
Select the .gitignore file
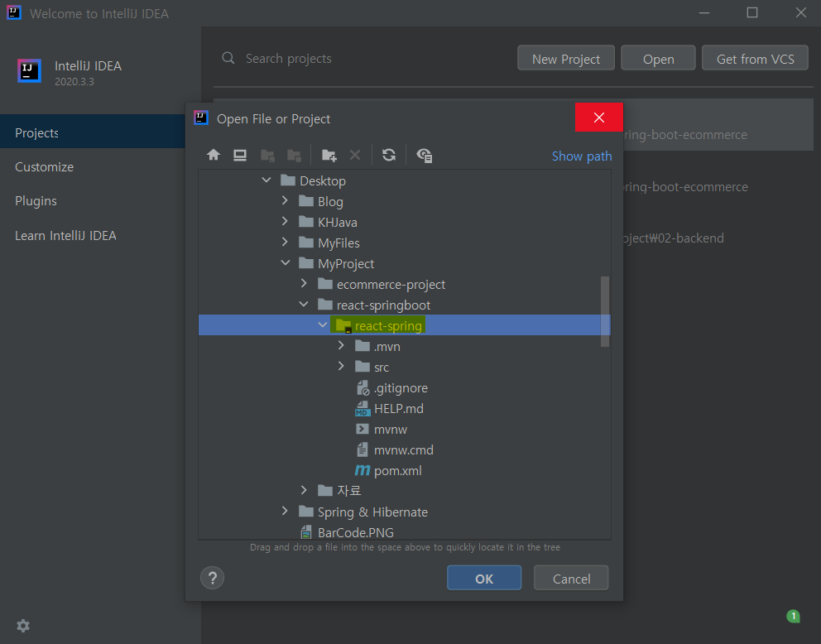(x=391, y=388)
